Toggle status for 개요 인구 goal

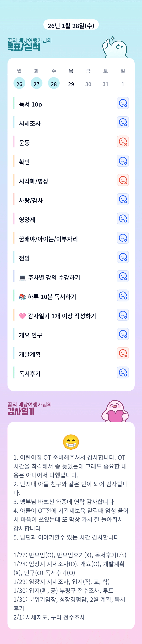coord(123,334)
